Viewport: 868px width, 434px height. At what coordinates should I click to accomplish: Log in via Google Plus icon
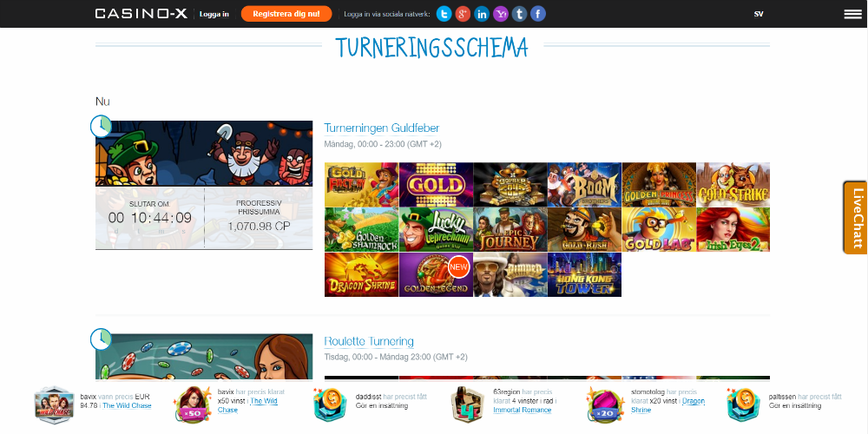point(463,14)
